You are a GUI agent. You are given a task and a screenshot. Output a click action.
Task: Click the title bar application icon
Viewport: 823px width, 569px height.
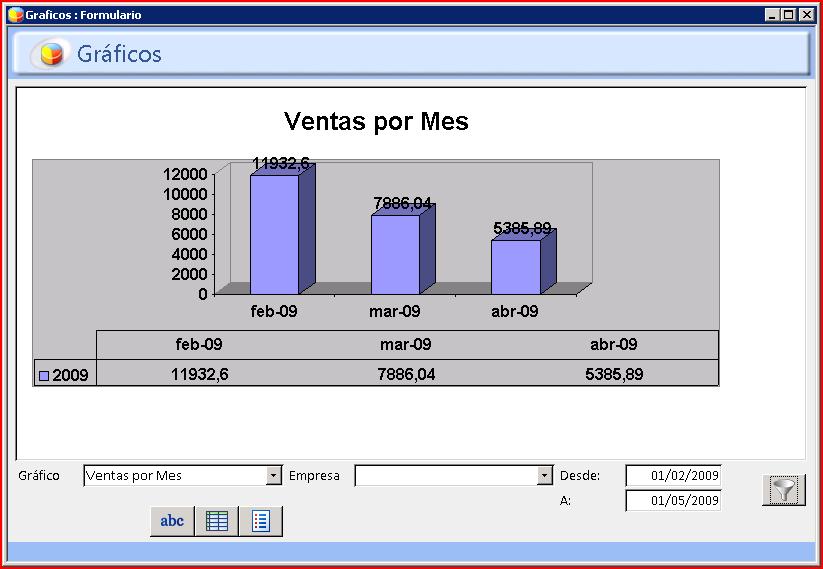(x=16, y=15)
